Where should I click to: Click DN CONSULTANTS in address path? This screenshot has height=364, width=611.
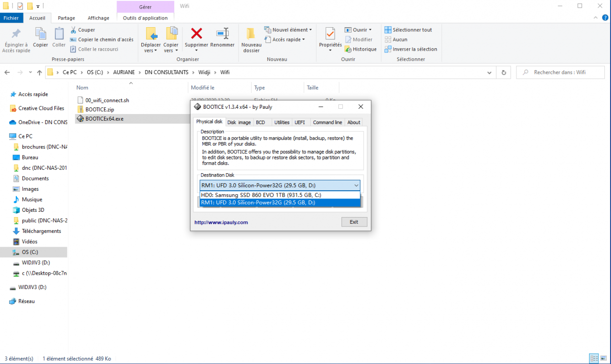coord(167,73)
